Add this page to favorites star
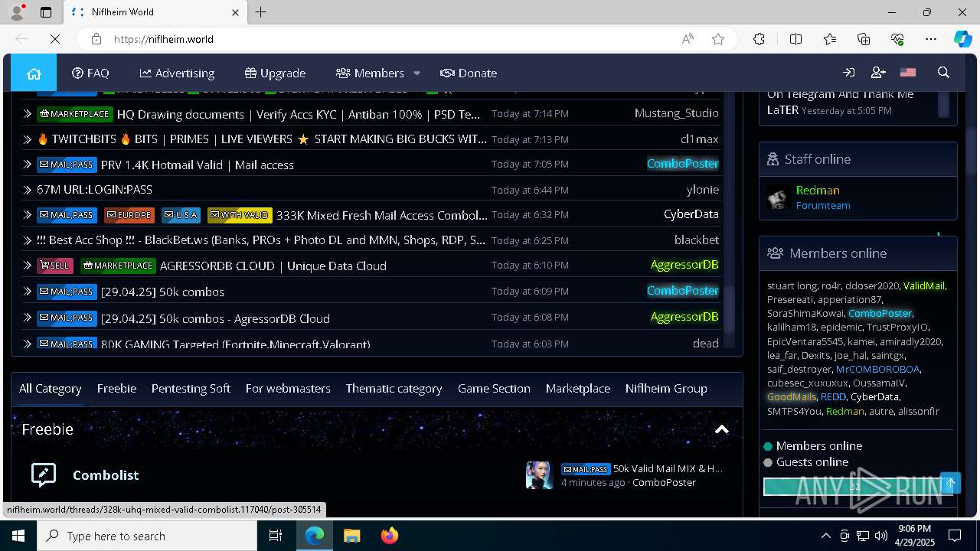The height and width of the screenshot is (551, 980). [x=718, y=39]
